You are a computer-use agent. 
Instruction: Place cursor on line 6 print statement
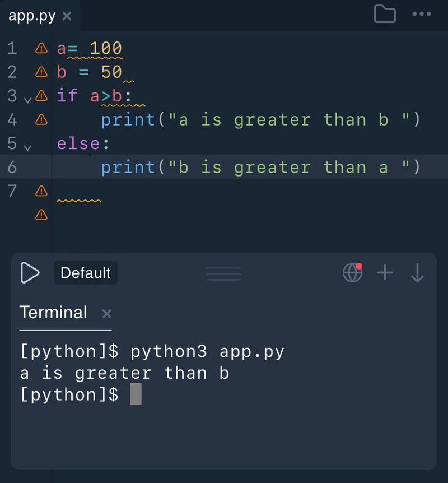point(260,167)
